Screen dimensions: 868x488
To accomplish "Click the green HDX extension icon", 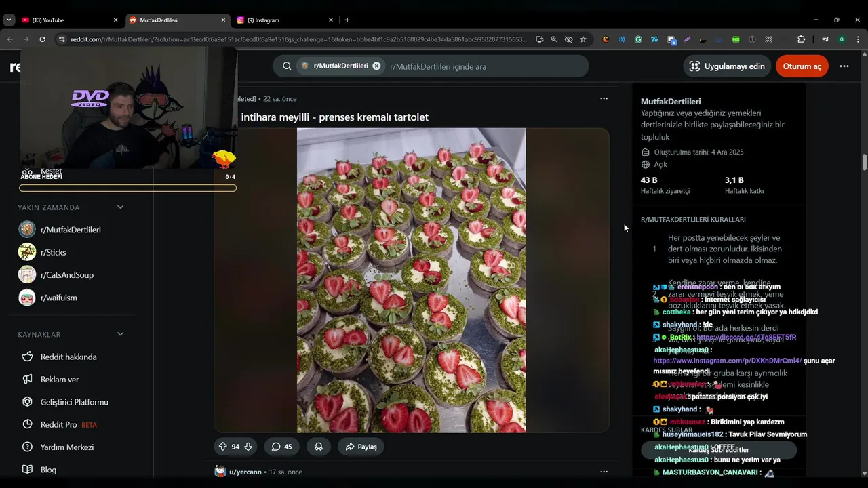I will point(736,39).
